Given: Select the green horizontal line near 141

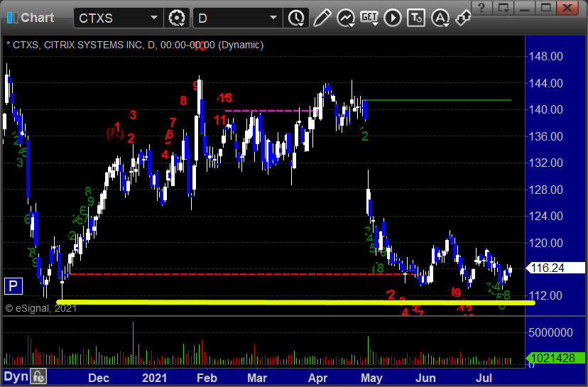Looking at the screenshot, I should [x=437, y=100].
